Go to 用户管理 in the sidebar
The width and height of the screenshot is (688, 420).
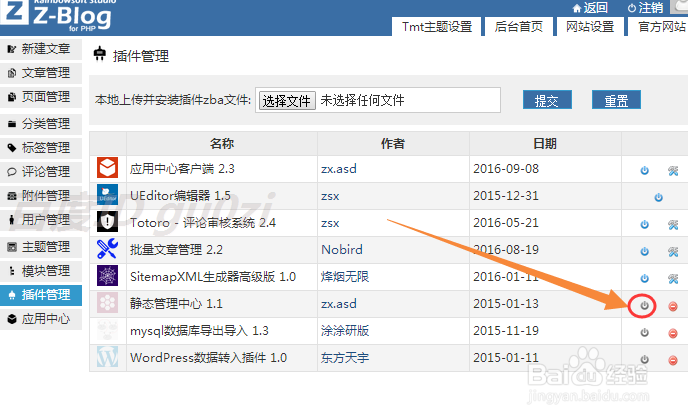pyautogui.click(x=41, y=220)
